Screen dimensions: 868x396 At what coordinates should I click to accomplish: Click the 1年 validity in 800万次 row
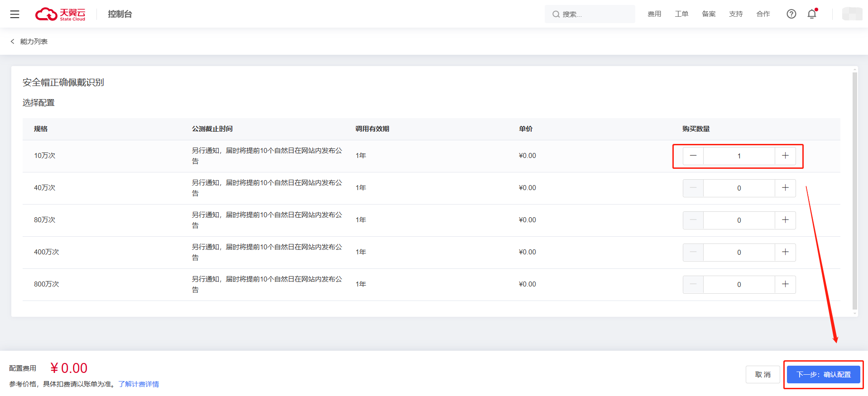click(x=360, y=284)
